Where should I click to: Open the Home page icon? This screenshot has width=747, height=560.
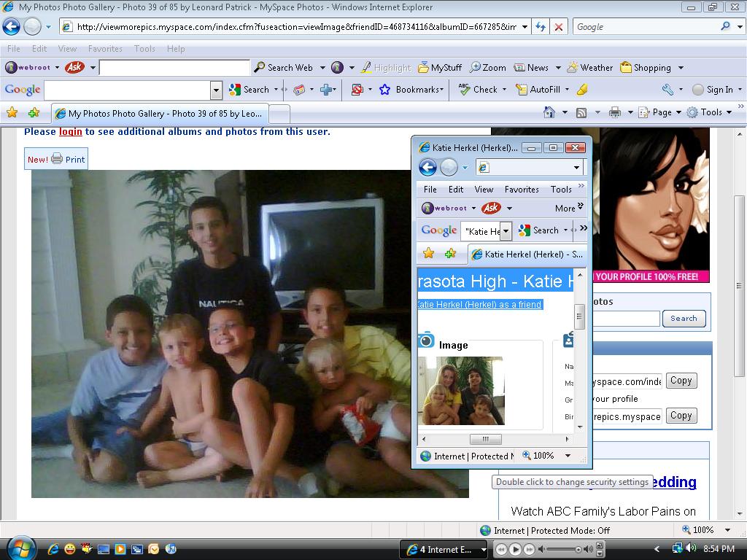549,112
